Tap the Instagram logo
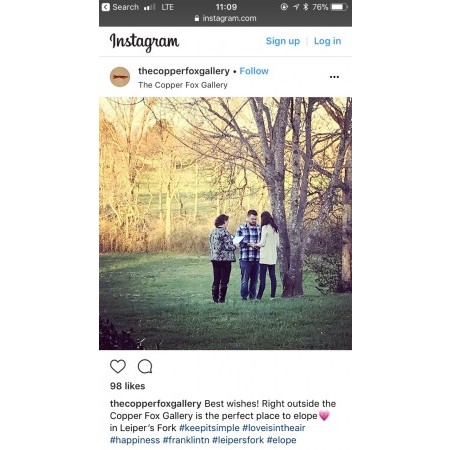 pyautogui.click(x=144, y=42)
